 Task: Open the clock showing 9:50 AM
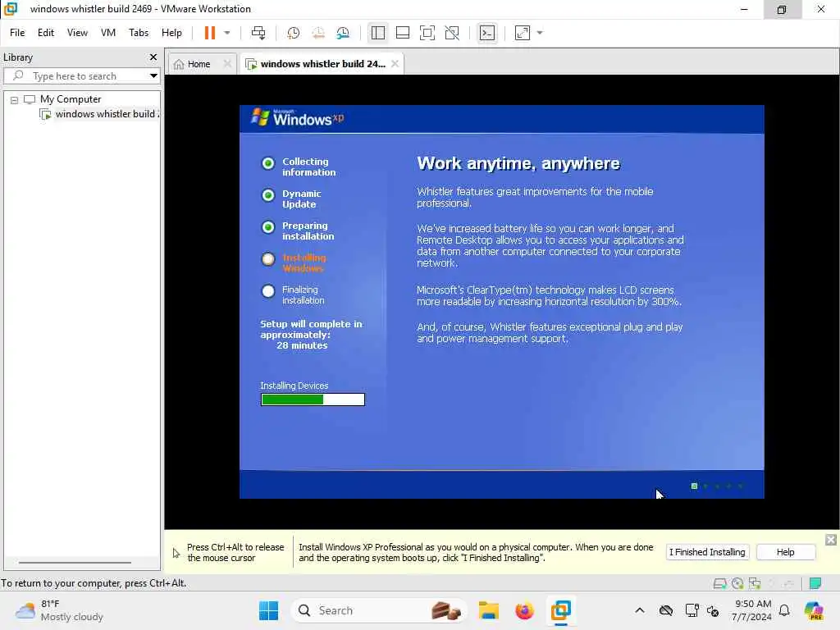tap(753, 610)
